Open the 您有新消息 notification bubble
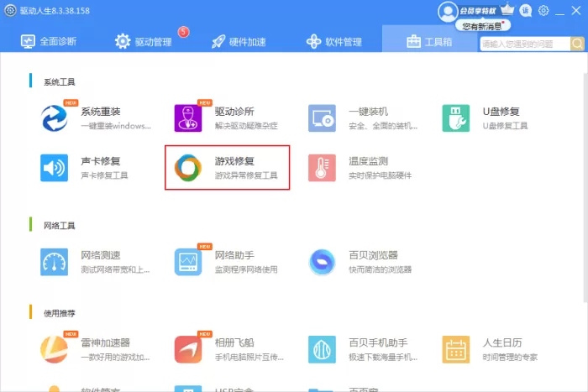The width and height of the screenshot is (588, 392). [x=483, y=26]
